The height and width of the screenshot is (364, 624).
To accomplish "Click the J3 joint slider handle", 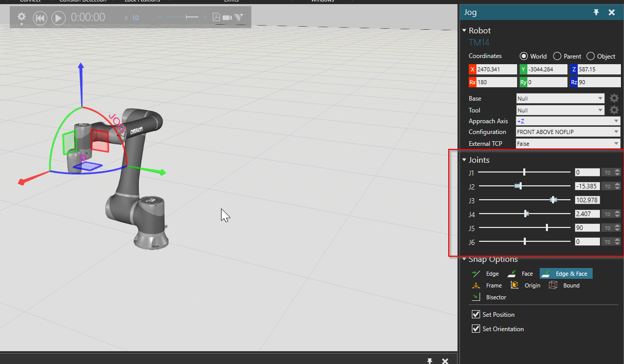I will click(x=554, y=200).
